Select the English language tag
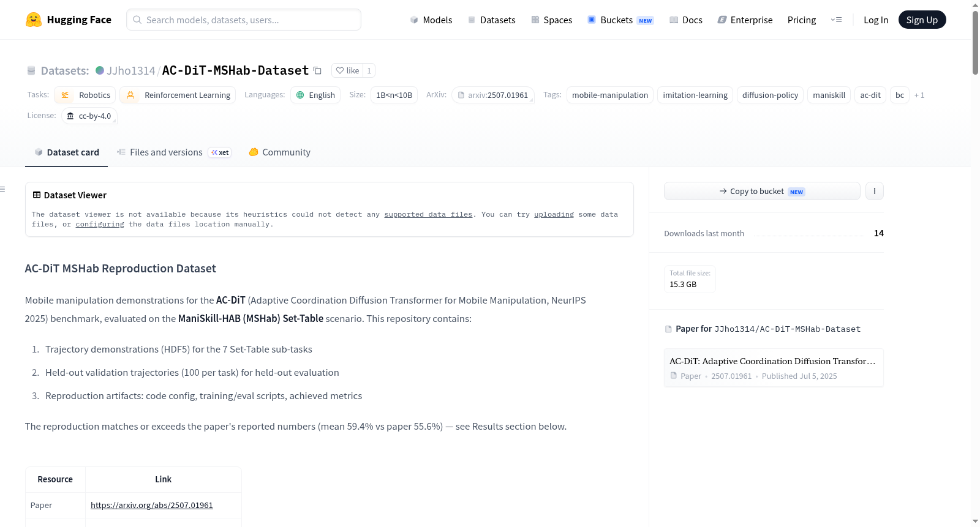Image resolution: width=980 pixels, height=527 pixels. tap(315, 95)
